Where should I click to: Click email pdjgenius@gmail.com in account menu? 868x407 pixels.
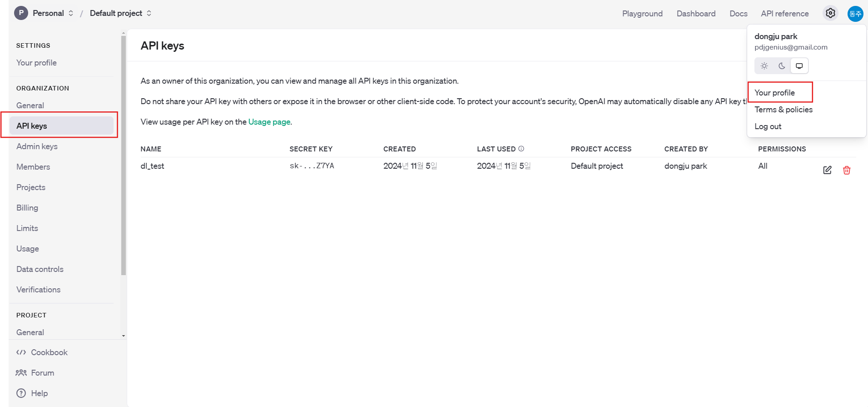click(x=791, y=47)
